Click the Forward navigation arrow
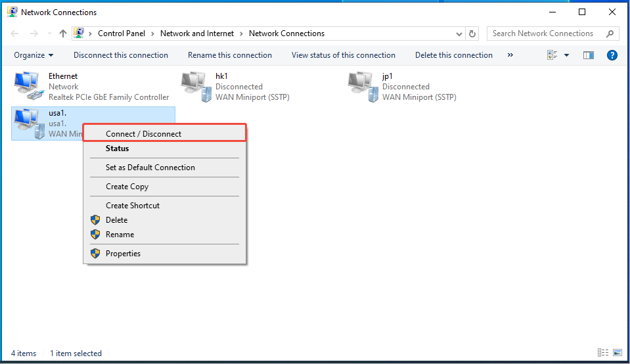The width and height of the screenshot is (630, 364). pos(34,34)
